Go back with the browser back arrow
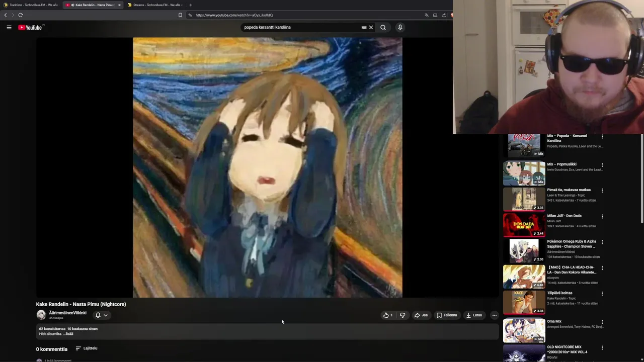 coord(6,15)
